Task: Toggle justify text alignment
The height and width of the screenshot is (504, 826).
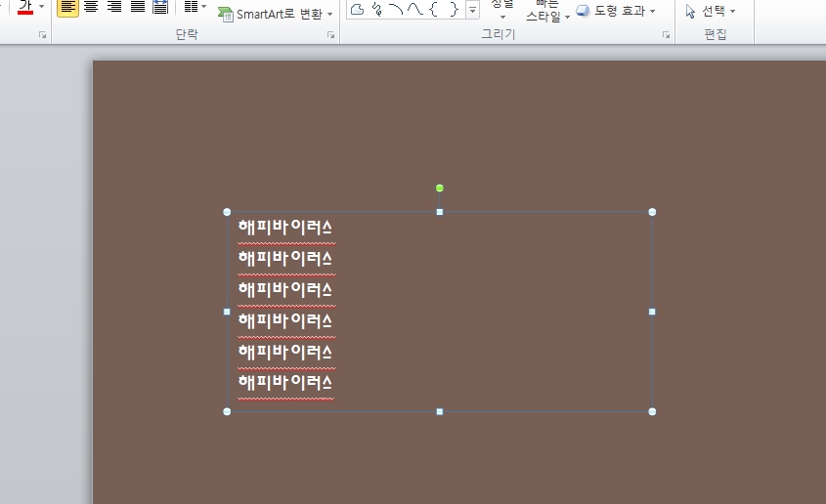Action: (x=138, y=8)
